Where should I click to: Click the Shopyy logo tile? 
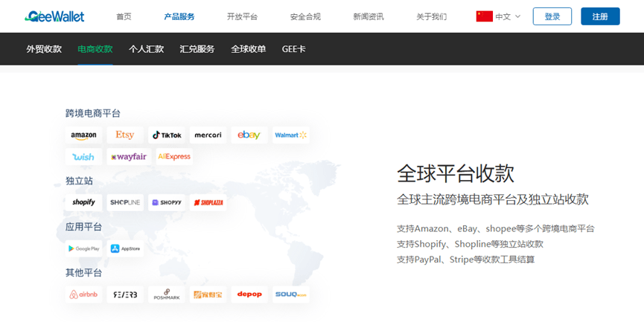coord(166,202)
